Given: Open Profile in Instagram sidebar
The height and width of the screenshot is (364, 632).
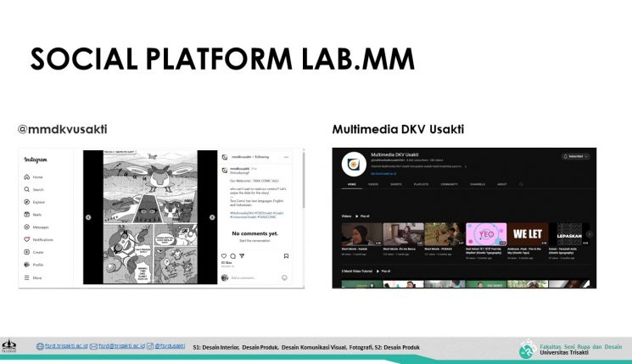Looking at the screenshot, I should coord(33,265).
